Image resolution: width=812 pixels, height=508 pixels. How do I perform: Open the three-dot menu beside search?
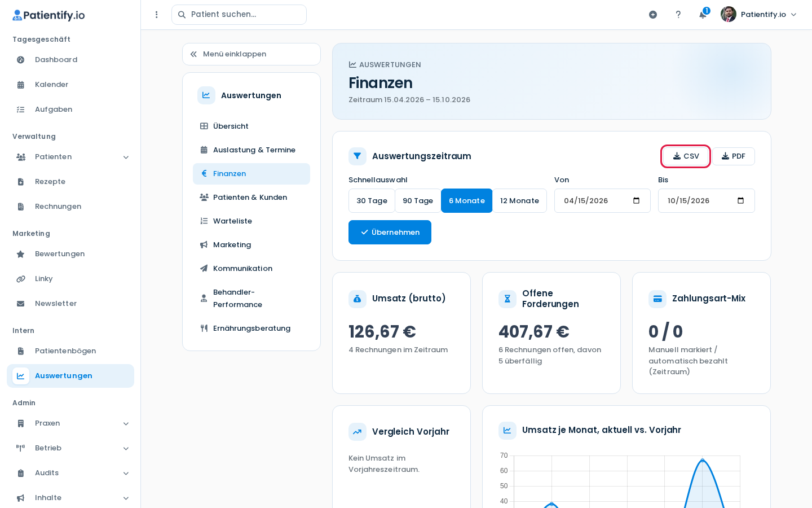[x=157, y=15]
